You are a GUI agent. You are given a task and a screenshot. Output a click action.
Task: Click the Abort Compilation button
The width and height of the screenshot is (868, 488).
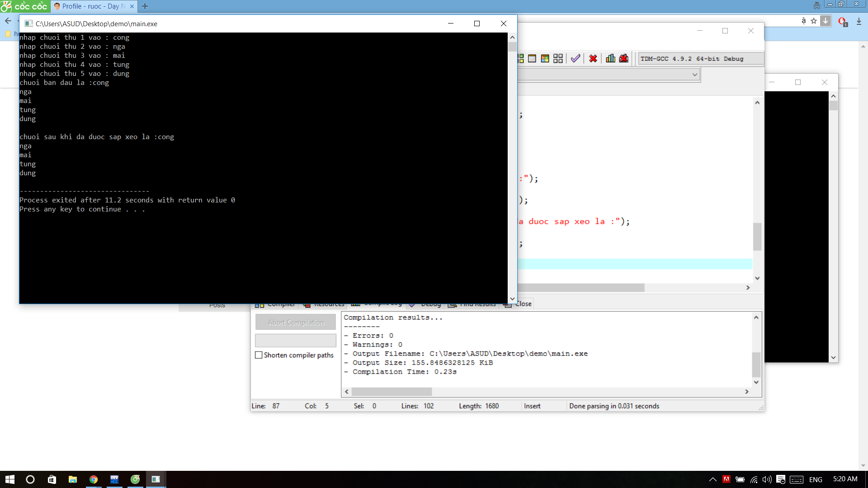tap(296, 322)
